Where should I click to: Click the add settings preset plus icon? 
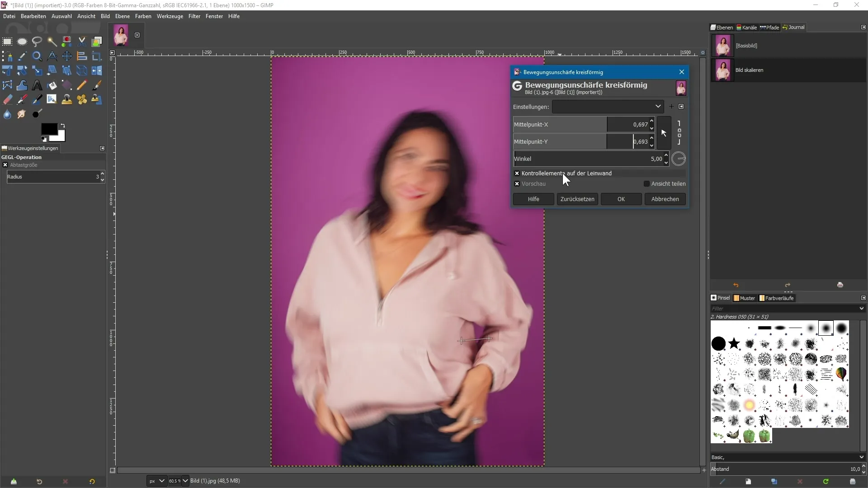point(671,107)
